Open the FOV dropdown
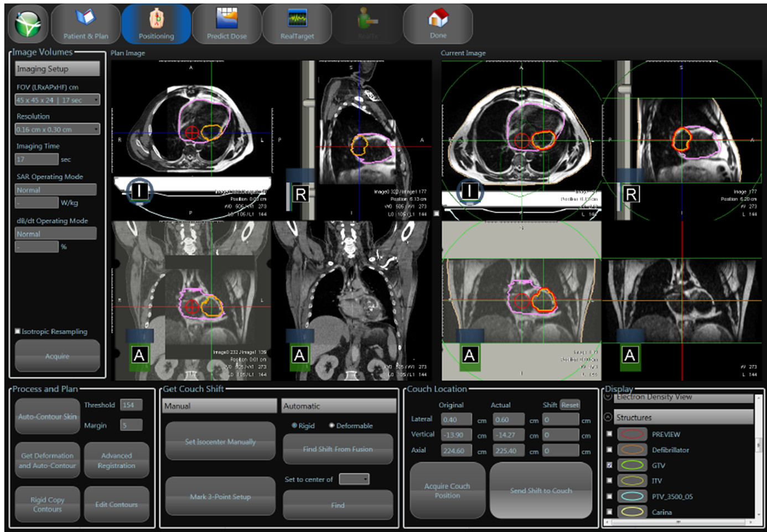The height and width of the screenshot is (532, 767). pyautogui.click(x=57, y=100)
